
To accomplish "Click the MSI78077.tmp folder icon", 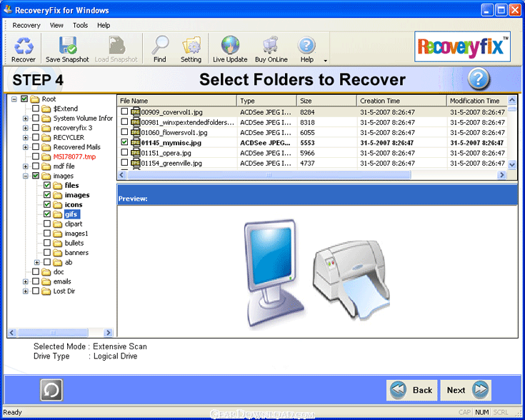I will point(46,156).
